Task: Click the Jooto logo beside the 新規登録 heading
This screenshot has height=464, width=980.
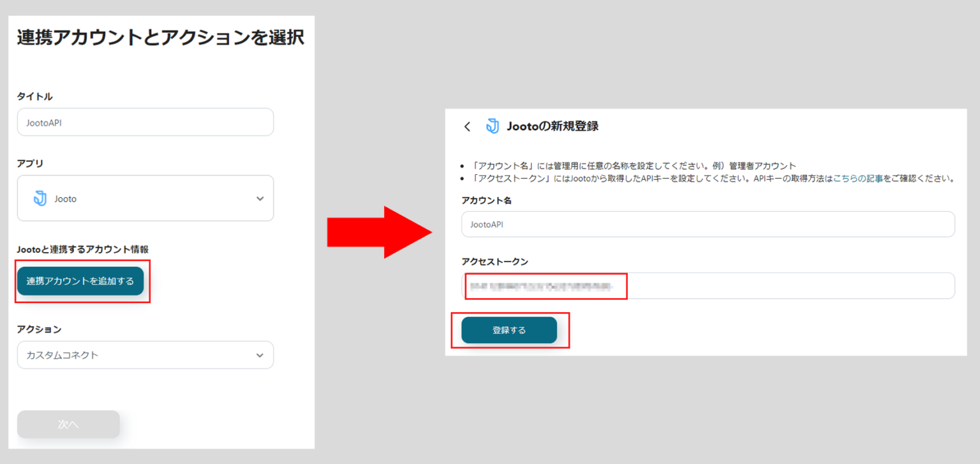Action: click(x=491, y=126)
